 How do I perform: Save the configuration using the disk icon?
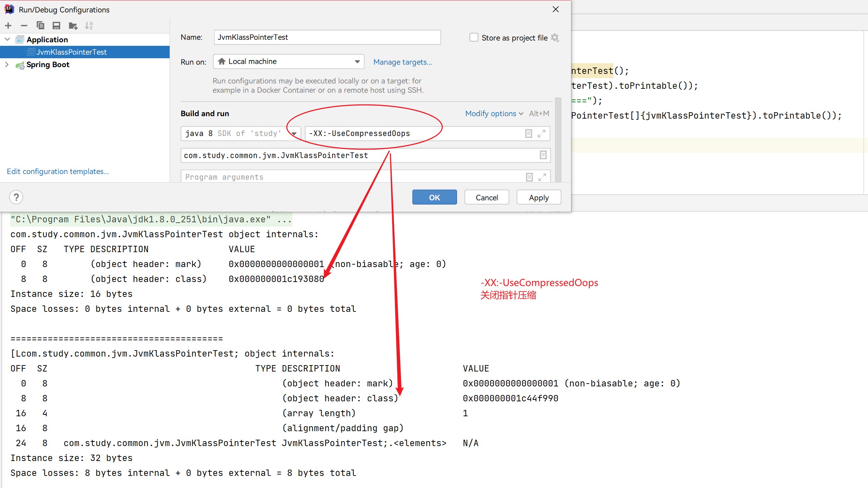coord(56,26)
